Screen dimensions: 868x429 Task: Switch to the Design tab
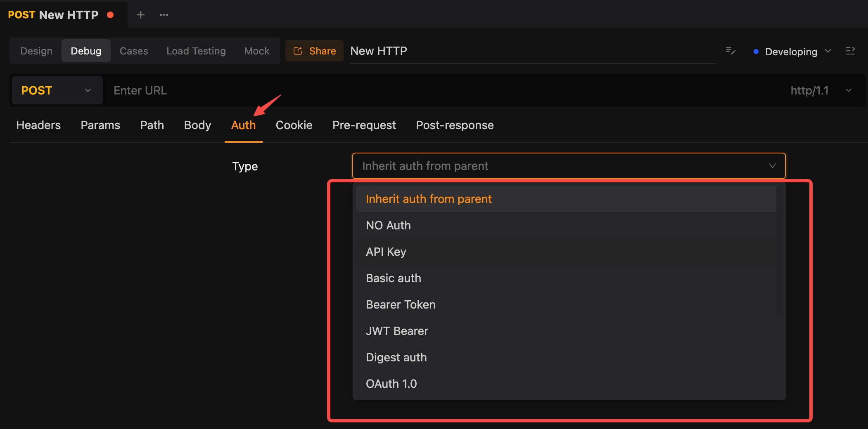(36, 51)
